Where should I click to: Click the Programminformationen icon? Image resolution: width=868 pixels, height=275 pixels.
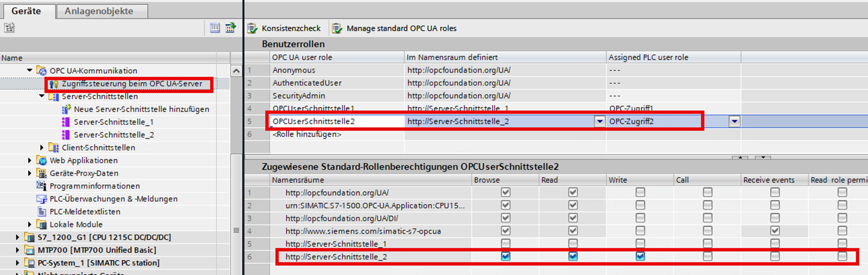pos(42,186)
